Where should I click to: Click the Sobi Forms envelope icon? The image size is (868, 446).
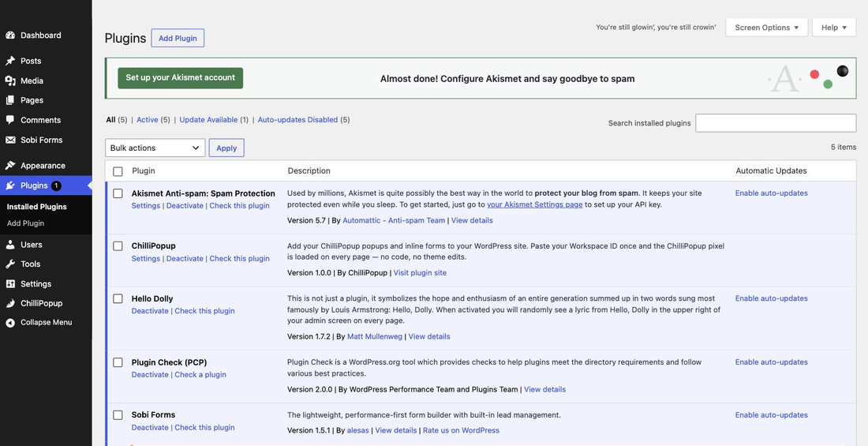pyautogui.click(x=10, y=141)
